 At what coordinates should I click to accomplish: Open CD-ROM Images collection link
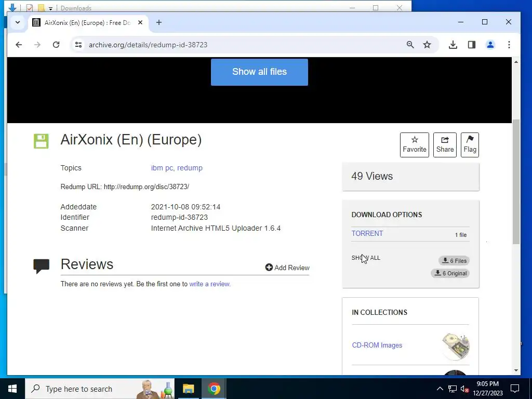click(377, 345)
